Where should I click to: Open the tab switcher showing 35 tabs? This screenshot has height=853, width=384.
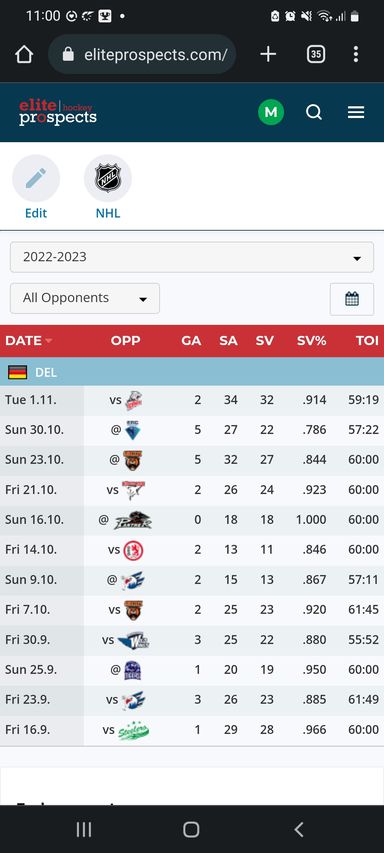(x=316, y=54)
